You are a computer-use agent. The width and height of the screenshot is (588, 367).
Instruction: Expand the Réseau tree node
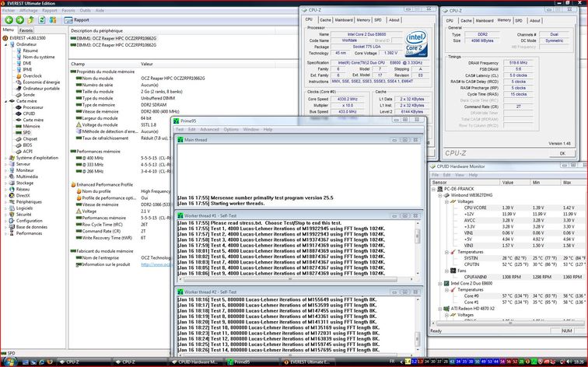(x=6, y=189)
